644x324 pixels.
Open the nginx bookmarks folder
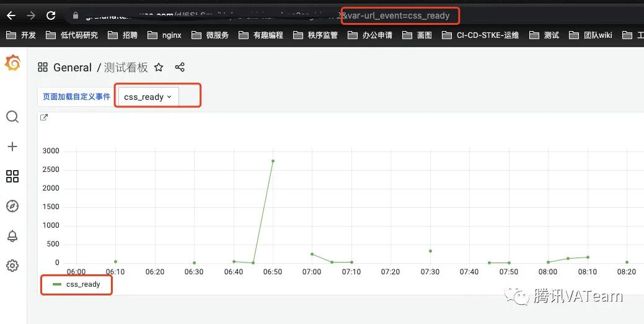[x=164, y=35]
